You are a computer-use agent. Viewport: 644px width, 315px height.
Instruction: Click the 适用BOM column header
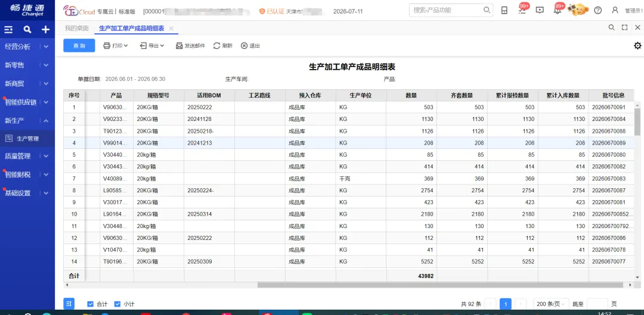209,95
